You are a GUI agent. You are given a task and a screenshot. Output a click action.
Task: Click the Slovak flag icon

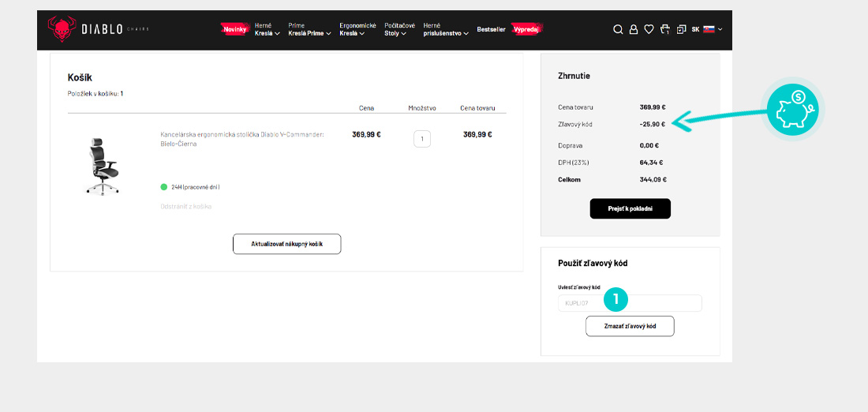(708, 29)
